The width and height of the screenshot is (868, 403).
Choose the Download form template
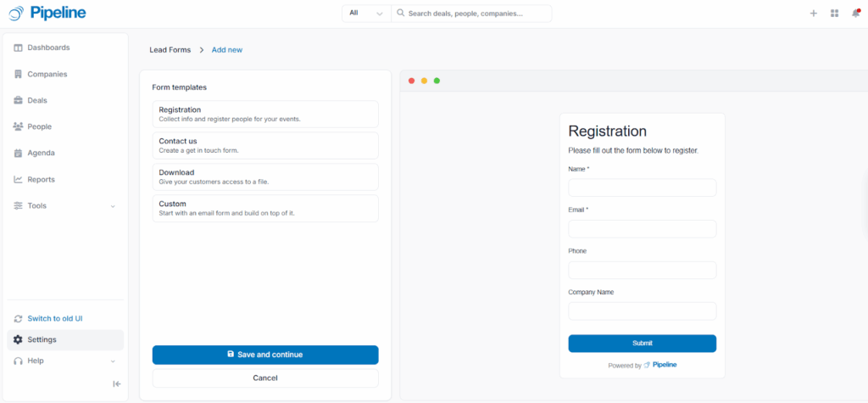click(265, 176)
